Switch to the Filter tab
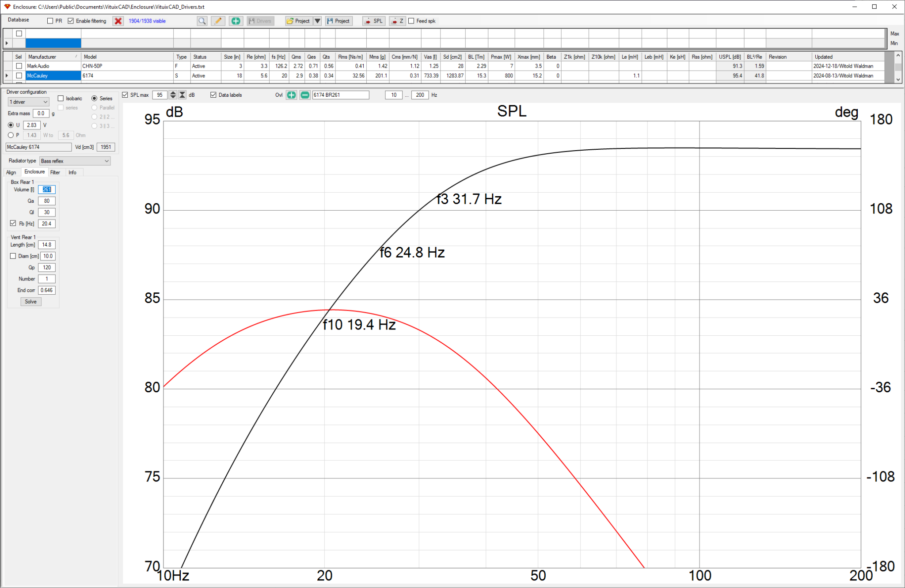The image size is (905, 588). coord(55,173)
